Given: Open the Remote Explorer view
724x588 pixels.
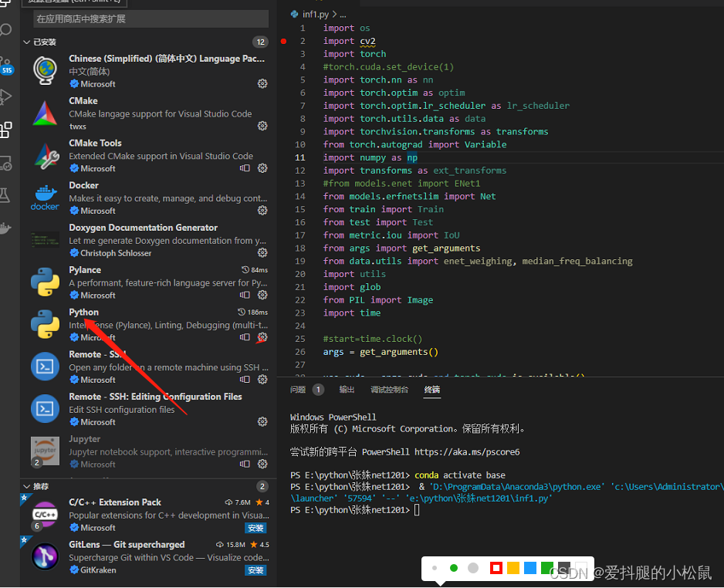Looking at the screenshot, I should [x=5, y=163].
